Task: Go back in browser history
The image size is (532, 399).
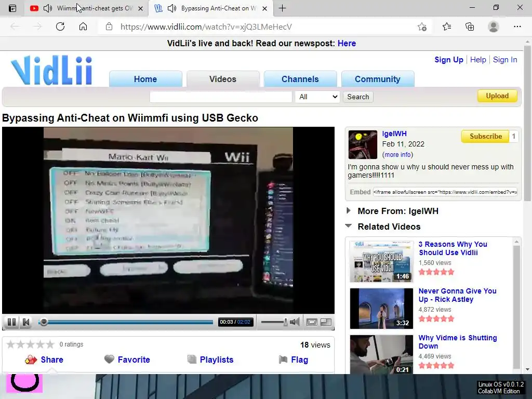Action: [15, 26]
